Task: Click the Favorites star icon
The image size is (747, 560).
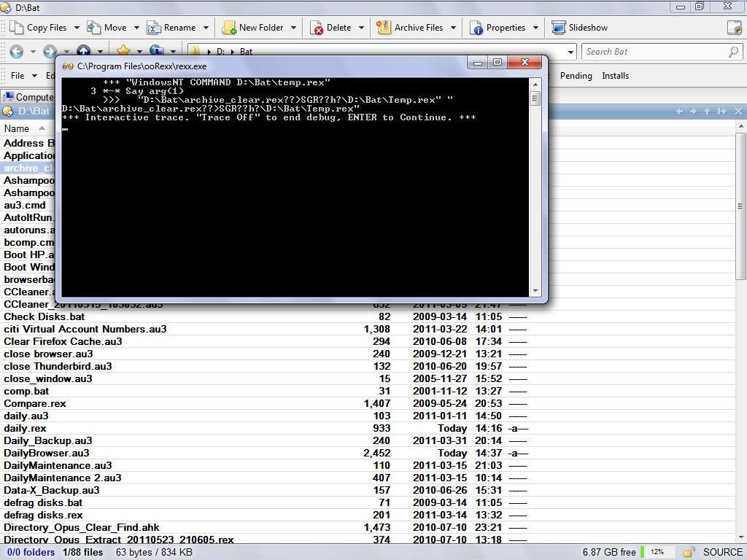Action: [x=123, y=50]
